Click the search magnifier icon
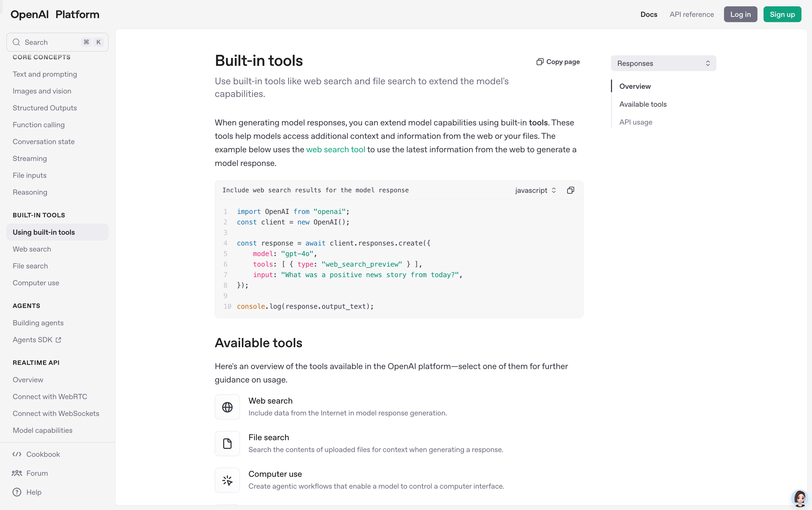This screenshot has height=510, width=812. [x=16, y=42]
